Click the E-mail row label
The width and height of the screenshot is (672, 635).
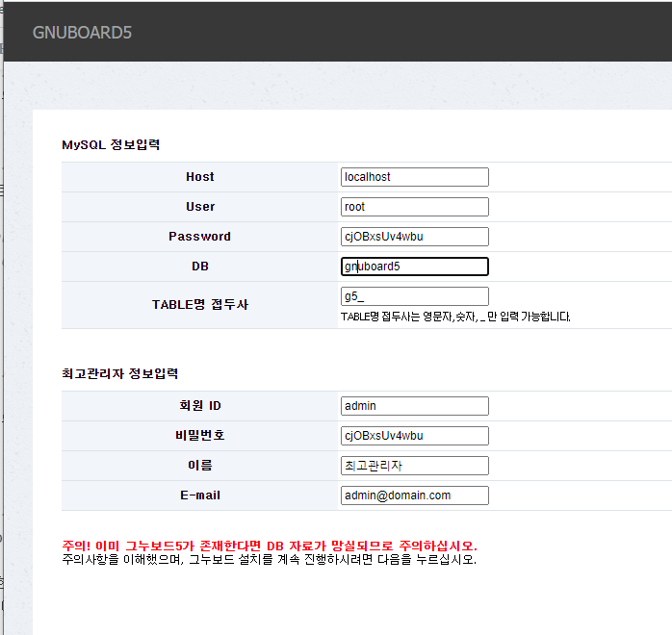199,495
